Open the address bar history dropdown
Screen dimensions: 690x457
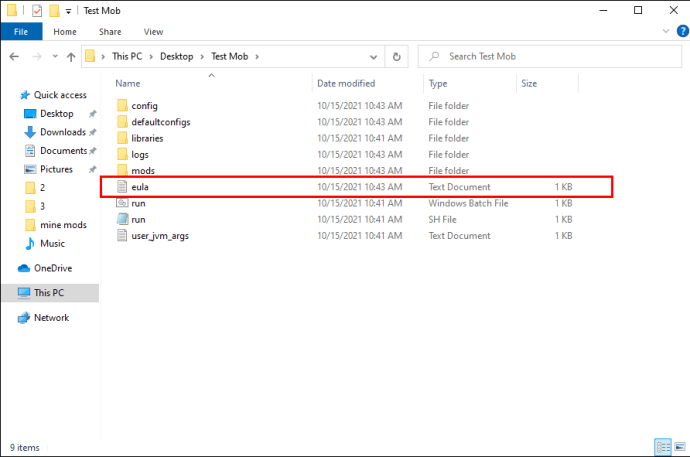point(374,57)
